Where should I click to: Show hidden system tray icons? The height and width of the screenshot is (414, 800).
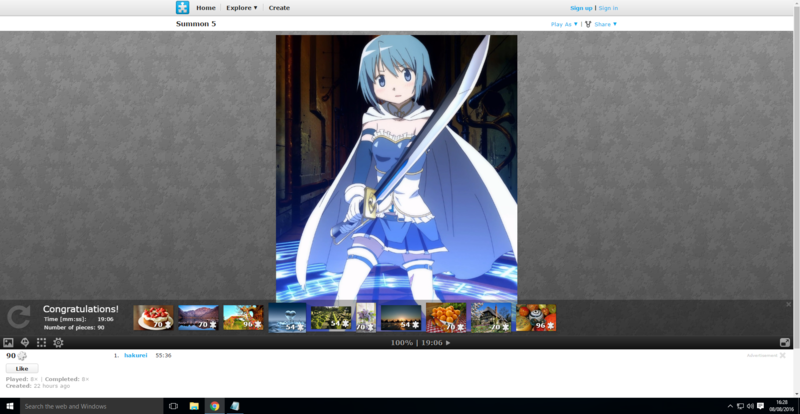(730, 406)
